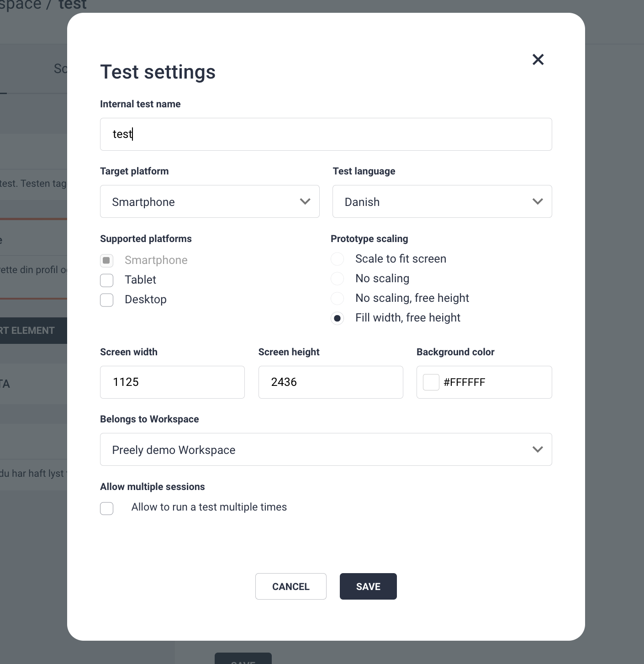Image resolution: width=644 pixels, height=664 pixels.
Task: Open the white background color swatch
Action: tap(431, 382)
